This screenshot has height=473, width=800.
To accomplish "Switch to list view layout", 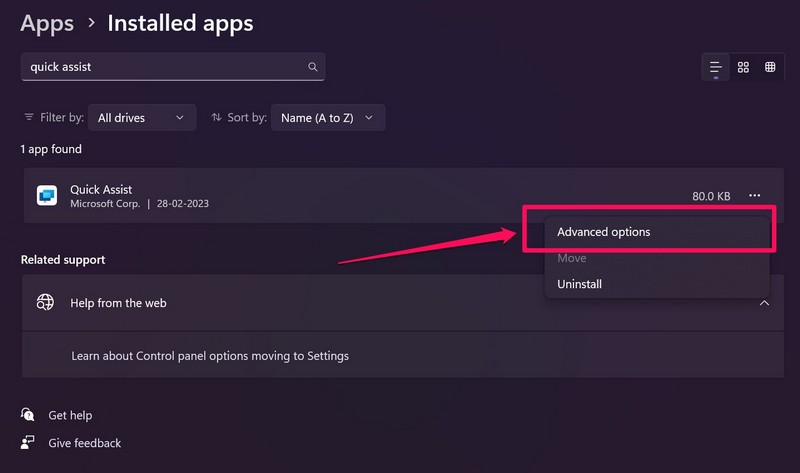I will (716, 67).
